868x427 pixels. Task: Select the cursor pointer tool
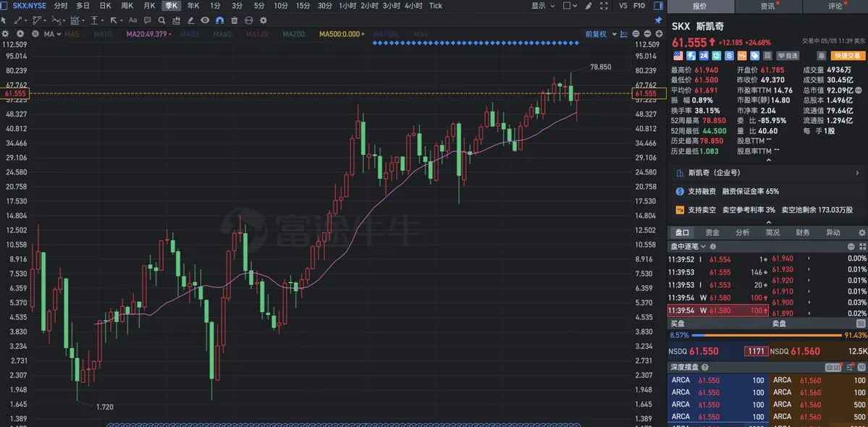click(x=4, y=20)
